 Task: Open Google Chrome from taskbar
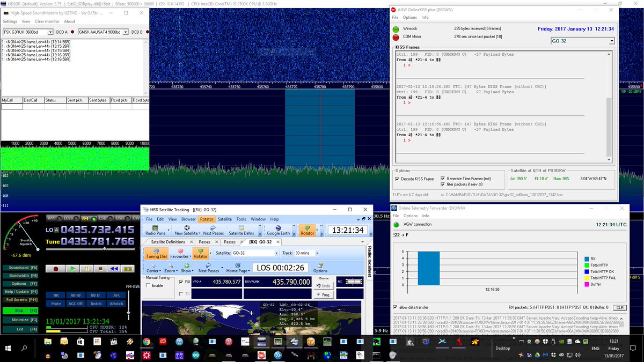147,342
